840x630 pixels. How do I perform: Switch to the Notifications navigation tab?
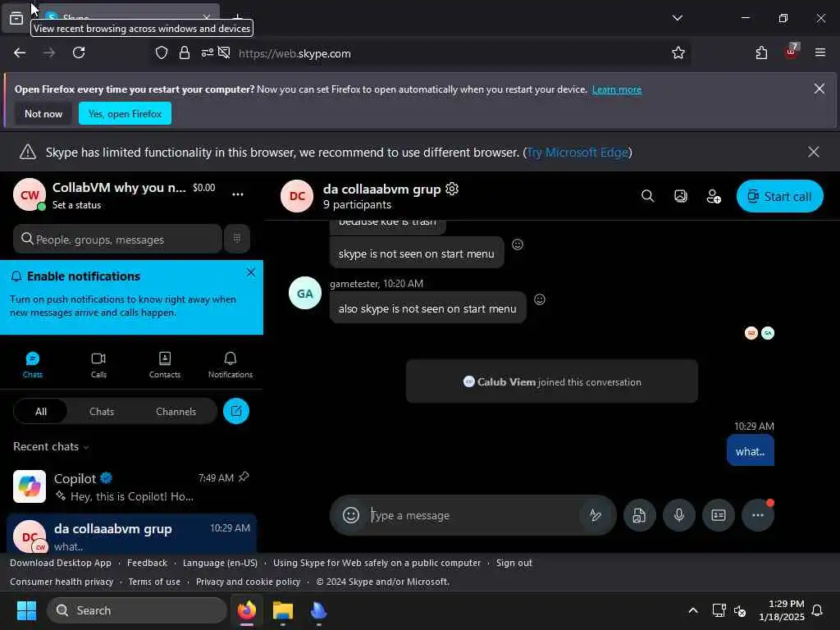click(231, 365)
